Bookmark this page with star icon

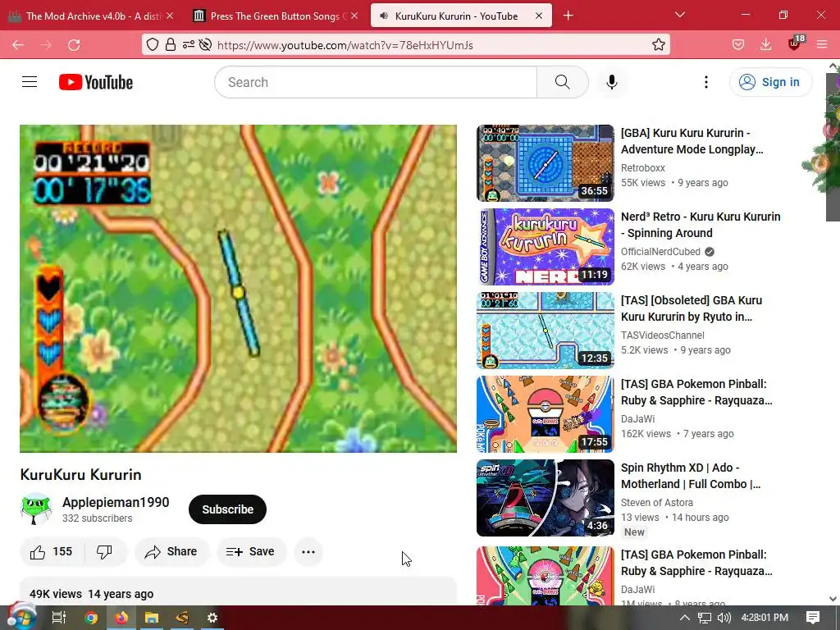click(659, 45)
